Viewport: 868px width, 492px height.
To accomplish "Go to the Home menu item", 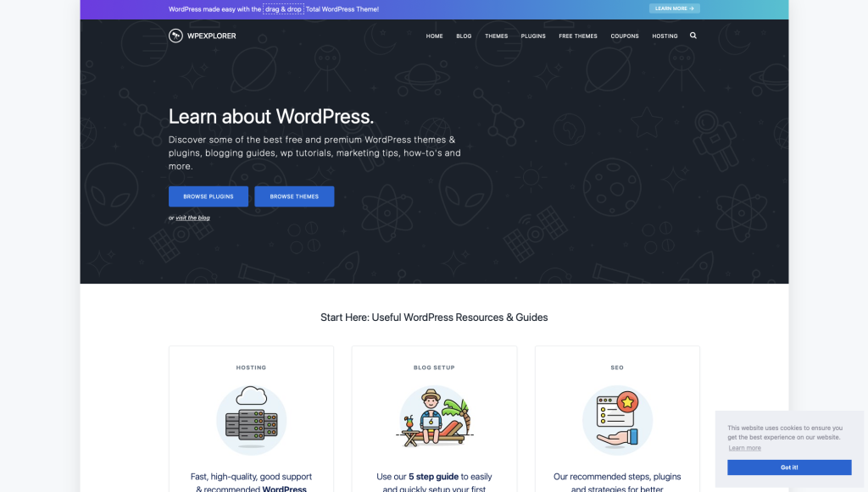I will (x=435, y=36).
